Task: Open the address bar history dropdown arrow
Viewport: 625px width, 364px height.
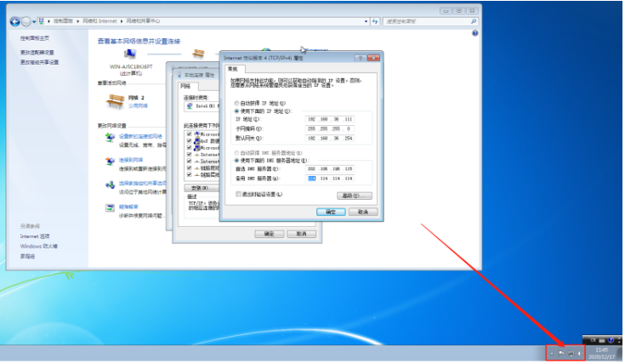Action: click(366, 21)
